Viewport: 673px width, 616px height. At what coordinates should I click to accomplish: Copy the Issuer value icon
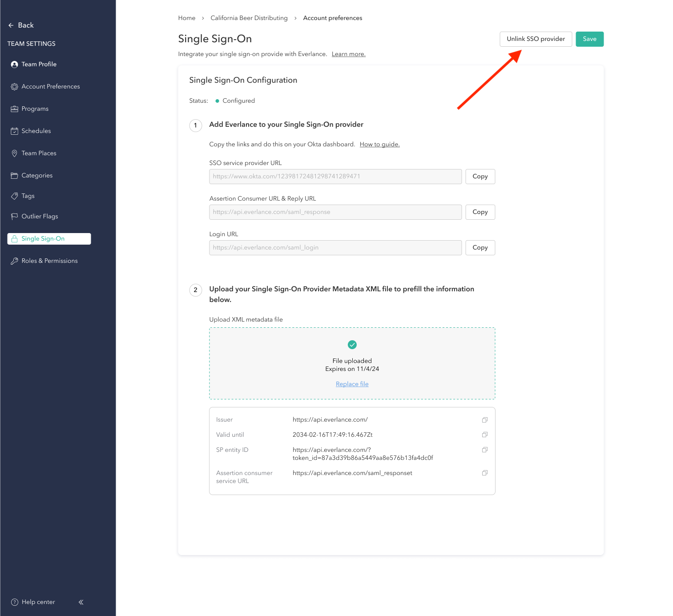click(x=485, y=419)
